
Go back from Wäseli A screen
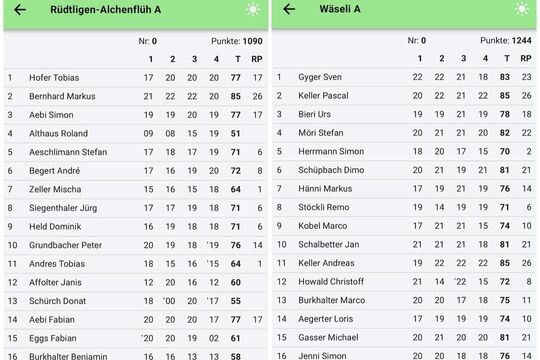pyautogui.click(x=289, y=9)
